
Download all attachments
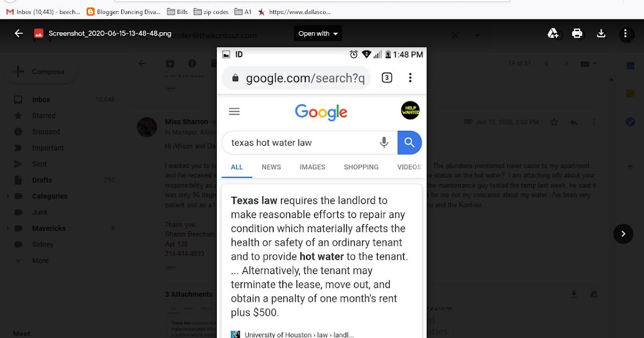pyautogui.click(x=574, y=294)
